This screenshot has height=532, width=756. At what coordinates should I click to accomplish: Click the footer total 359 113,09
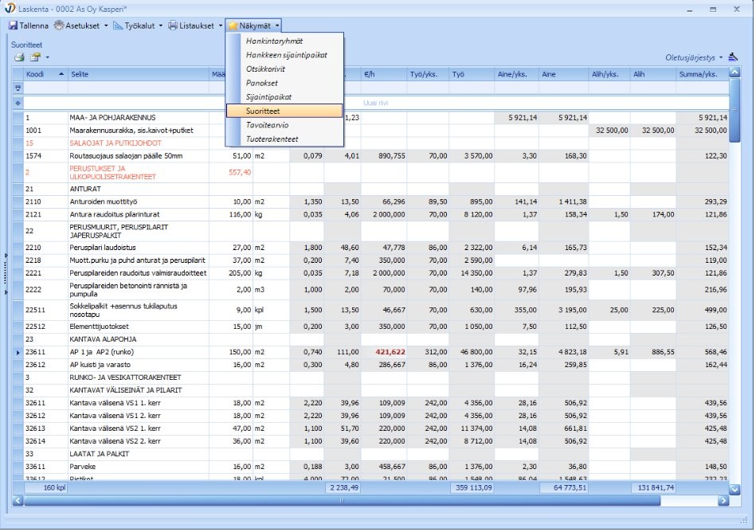(x=472, y=488)
